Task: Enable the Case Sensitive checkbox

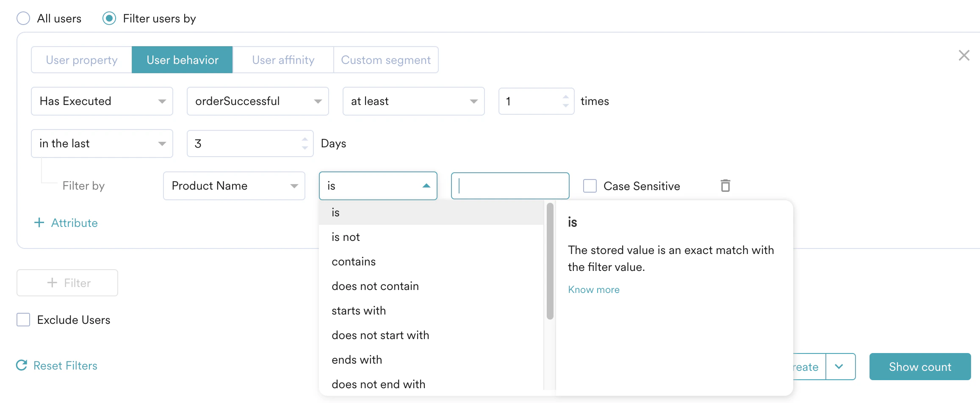Action: pyautogui.click(x=590, y=185)
